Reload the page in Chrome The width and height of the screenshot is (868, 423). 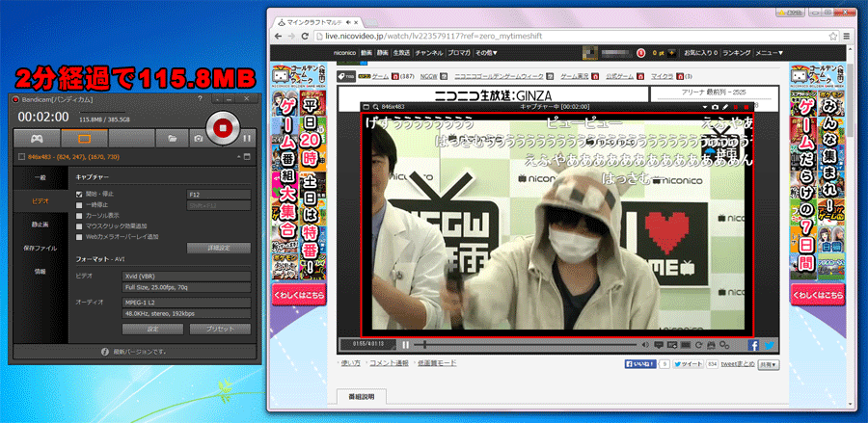coord(305,37)
